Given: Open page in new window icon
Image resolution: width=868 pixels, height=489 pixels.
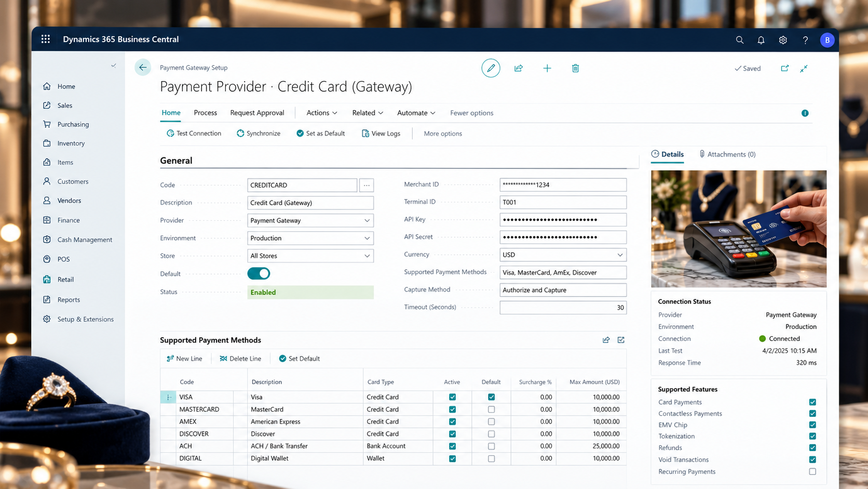Looking at the screenshot, I should 784,68.
